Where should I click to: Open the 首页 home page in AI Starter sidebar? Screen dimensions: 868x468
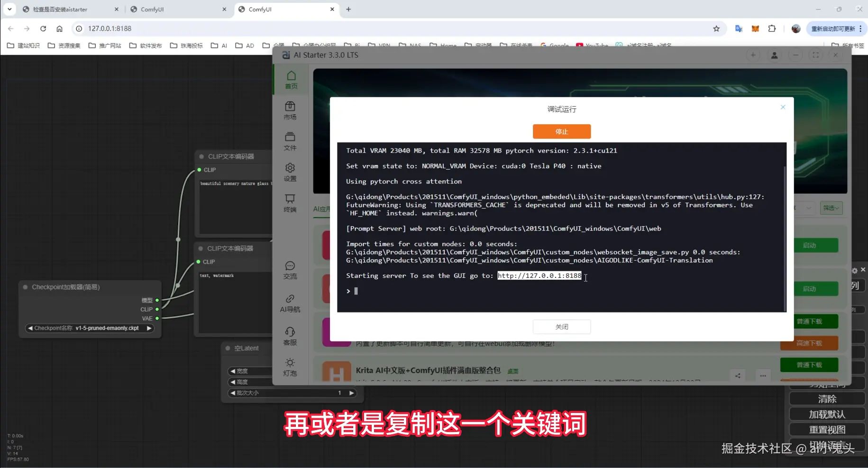(x=291, y=79)
